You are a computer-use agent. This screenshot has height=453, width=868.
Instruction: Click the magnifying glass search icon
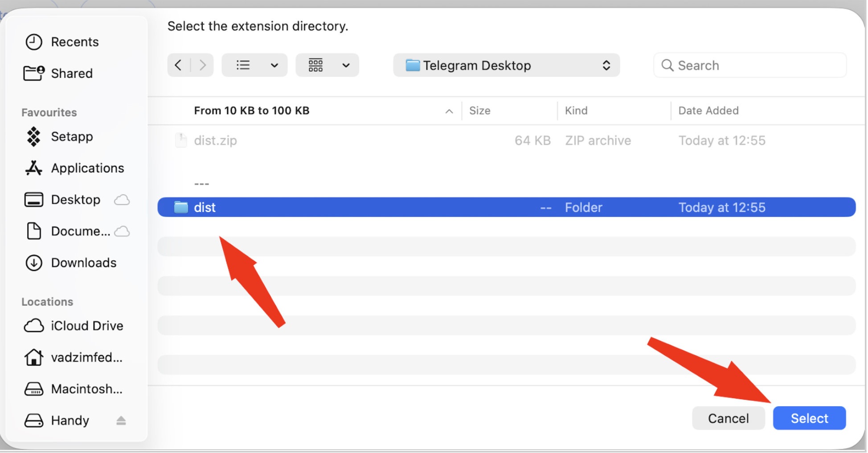pos(667,65)
